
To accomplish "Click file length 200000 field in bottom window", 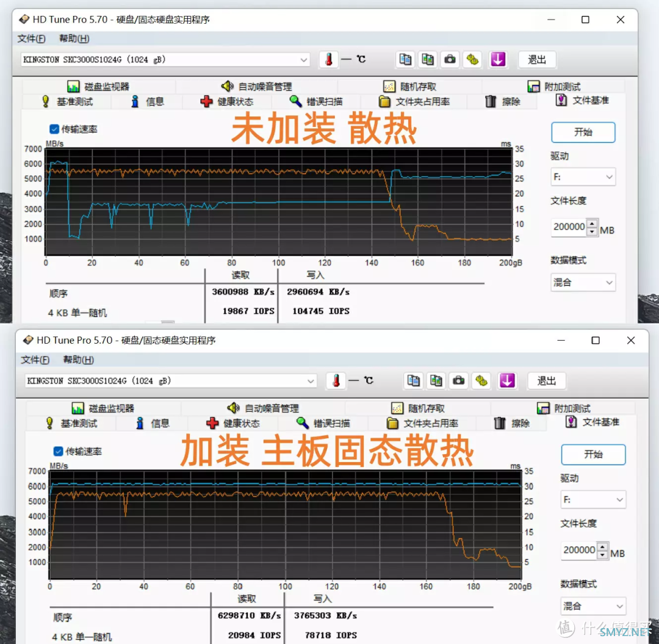I will pos(580,550).
